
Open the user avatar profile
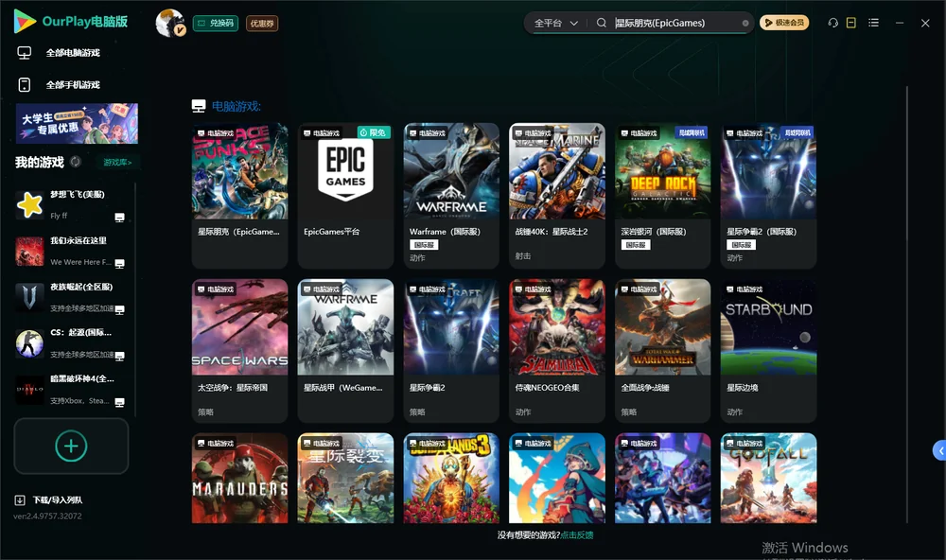coord(170,23)
